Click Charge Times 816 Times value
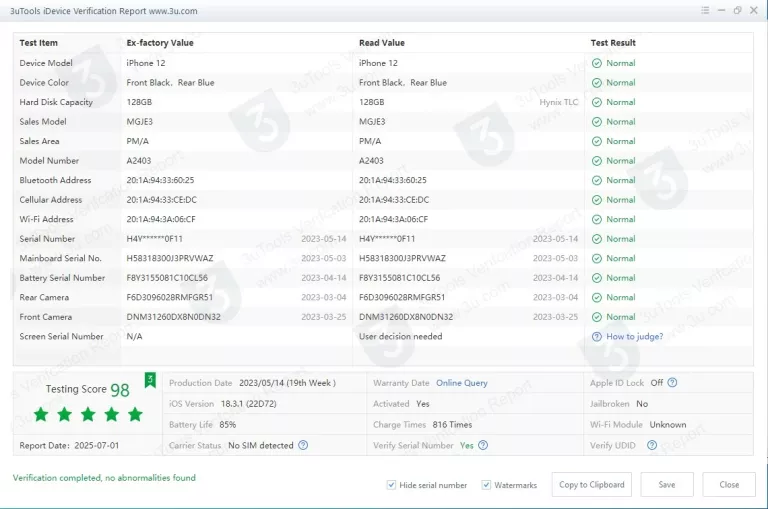Screen dimensions: 768x509 tap(452, 425)
